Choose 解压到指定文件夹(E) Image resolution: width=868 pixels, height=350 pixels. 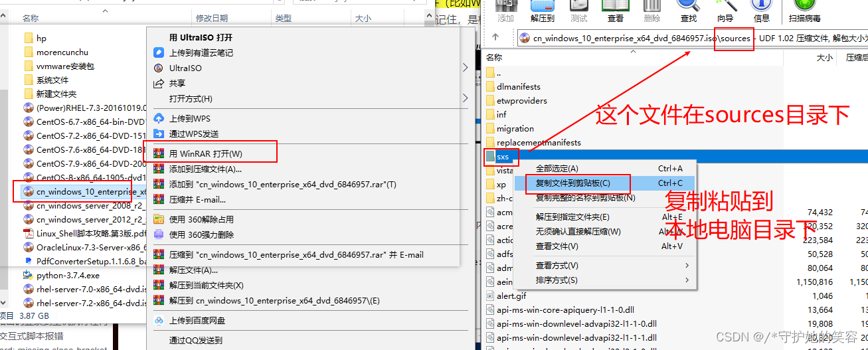[572, 217]
